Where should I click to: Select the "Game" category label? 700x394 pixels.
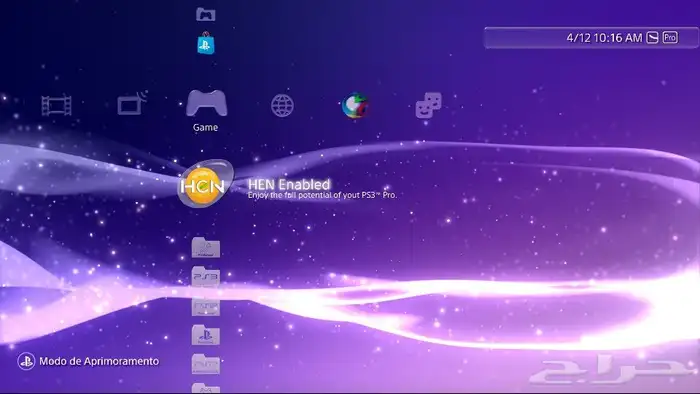coord(205,127)
